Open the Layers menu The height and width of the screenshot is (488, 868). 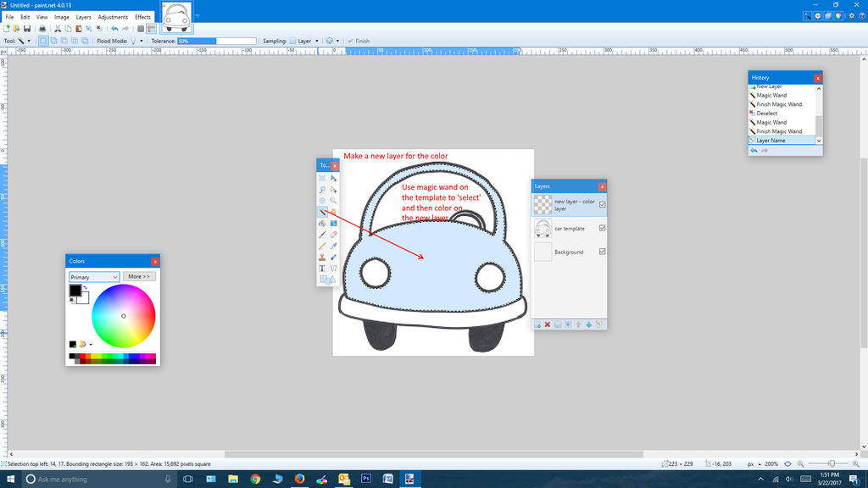pos(83,16)
